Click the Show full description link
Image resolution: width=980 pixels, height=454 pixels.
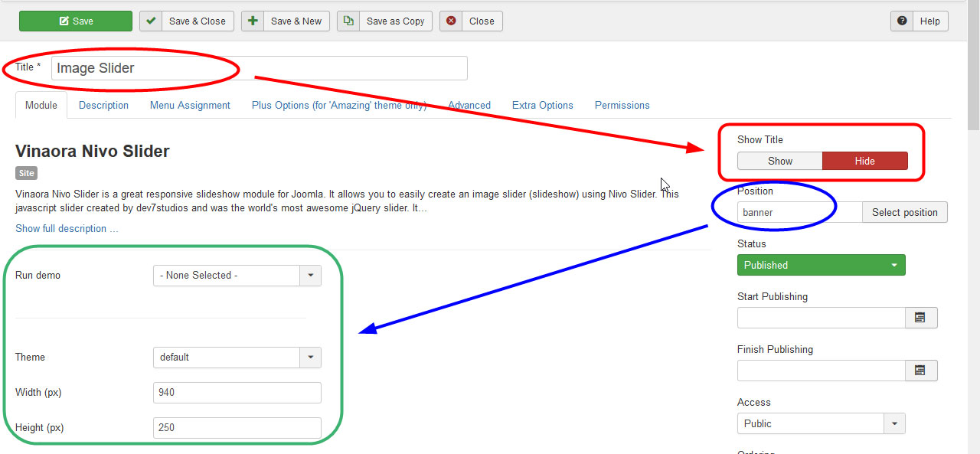(x=67, y=228)
